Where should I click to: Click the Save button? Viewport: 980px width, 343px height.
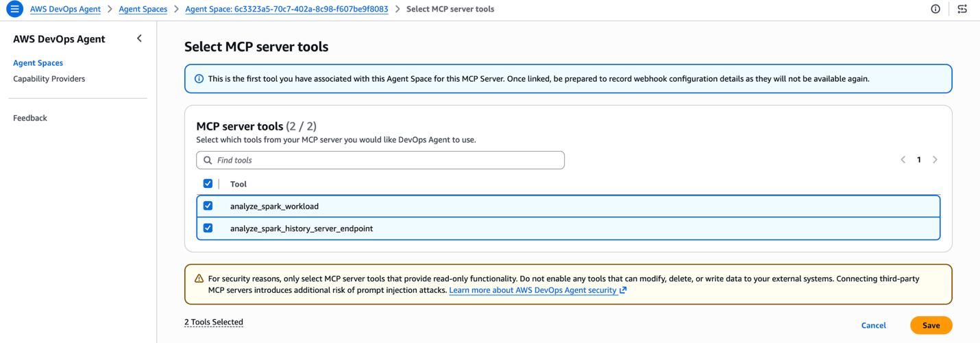click(x=931, y=325)
